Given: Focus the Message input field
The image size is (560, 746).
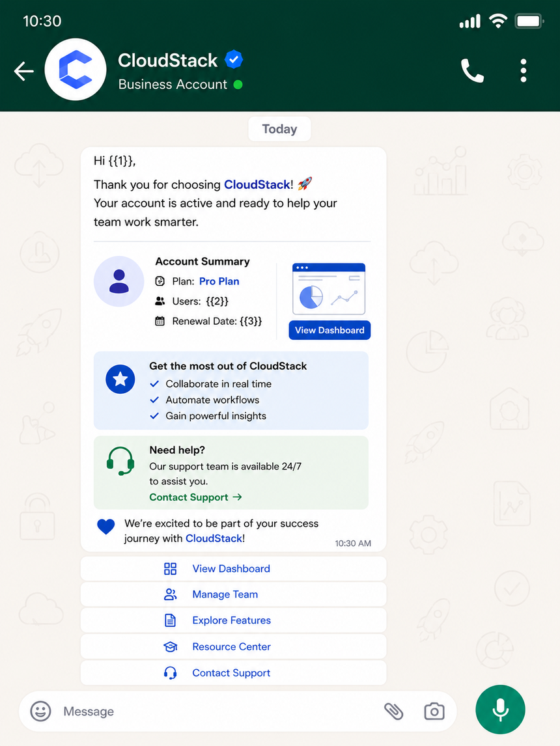Looking at the screenshot, I should (x=219, y=711).
